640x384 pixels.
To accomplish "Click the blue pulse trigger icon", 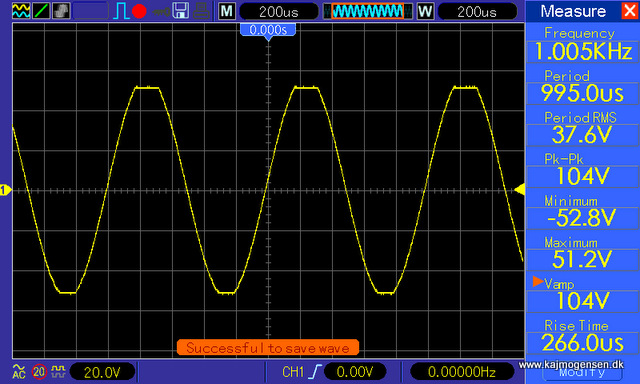I will [121, 11].
